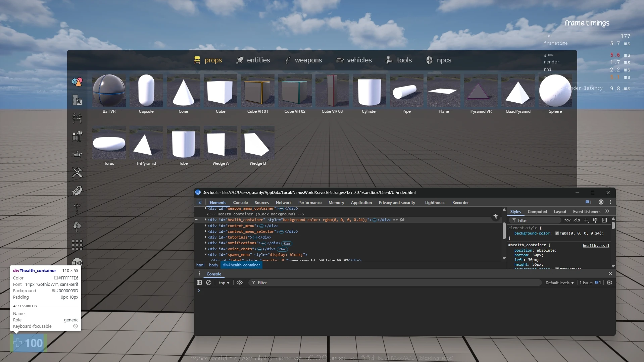Open the road barrier props category
Image resolution: width=644 pixels, height=362 pixels.
77,118
